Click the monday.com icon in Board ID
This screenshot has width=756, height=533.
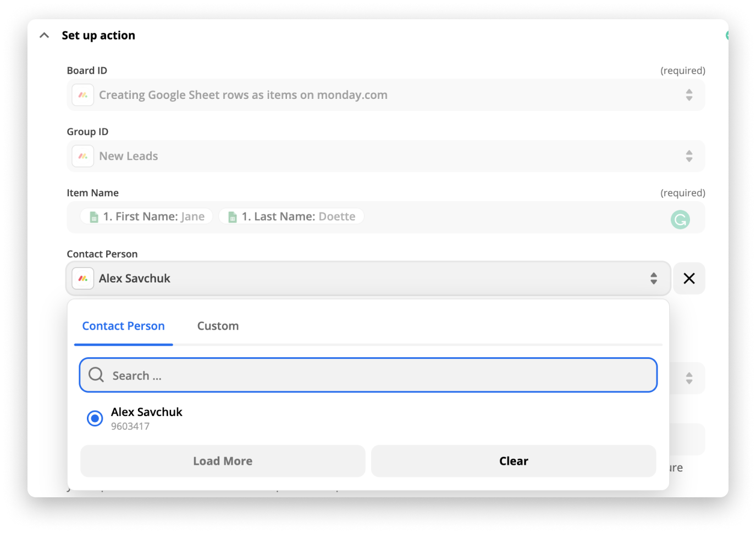tap(83, 95)
